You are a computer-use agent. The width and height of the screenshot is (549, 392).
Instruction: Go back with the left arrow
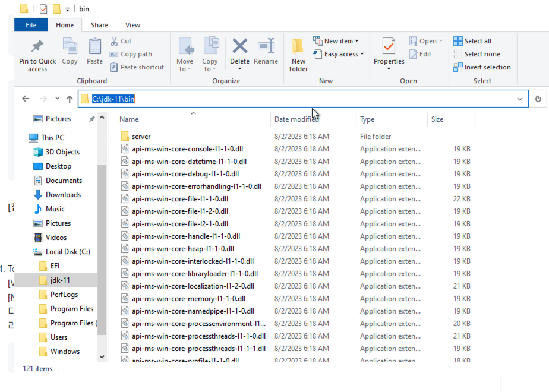pos(26,99)
